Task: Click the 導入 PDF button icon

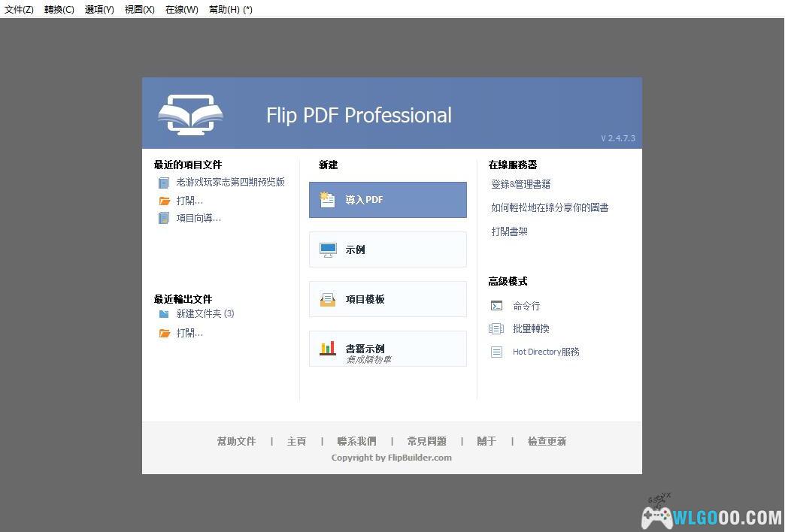Action: click(328, 199)
